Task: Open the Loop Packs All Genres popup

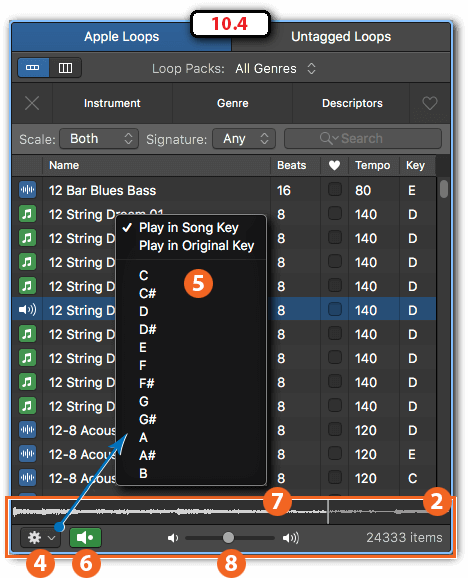Action: [x=275, y=69]
